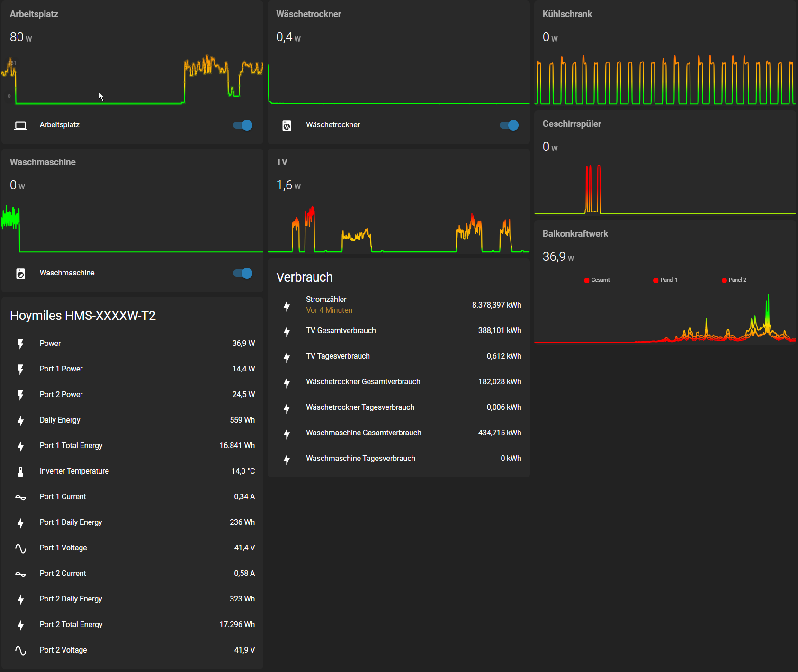Click the Vor 4 Minuten timestamp
798x672 pixels.
(x=329, y=310)
